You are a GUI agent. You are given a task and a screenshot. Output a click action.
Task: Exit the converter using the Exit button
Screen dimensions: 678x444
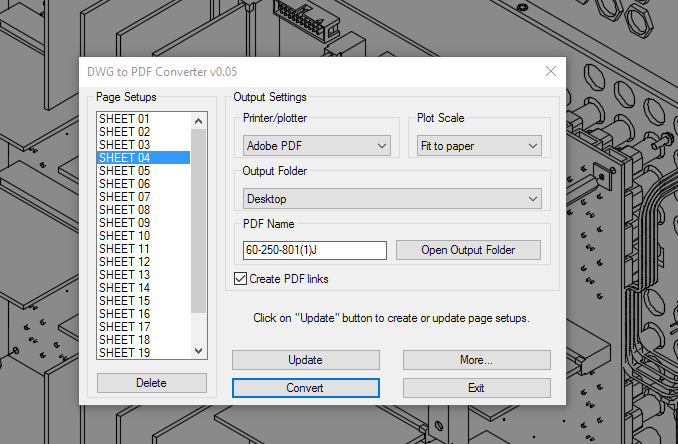tap(476, 387)
